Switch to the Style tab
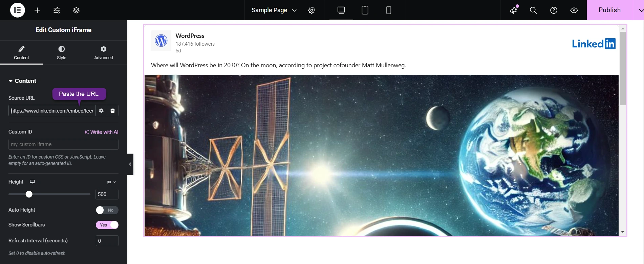The width and height of the screenshot is (644, 264). point(62,53)
